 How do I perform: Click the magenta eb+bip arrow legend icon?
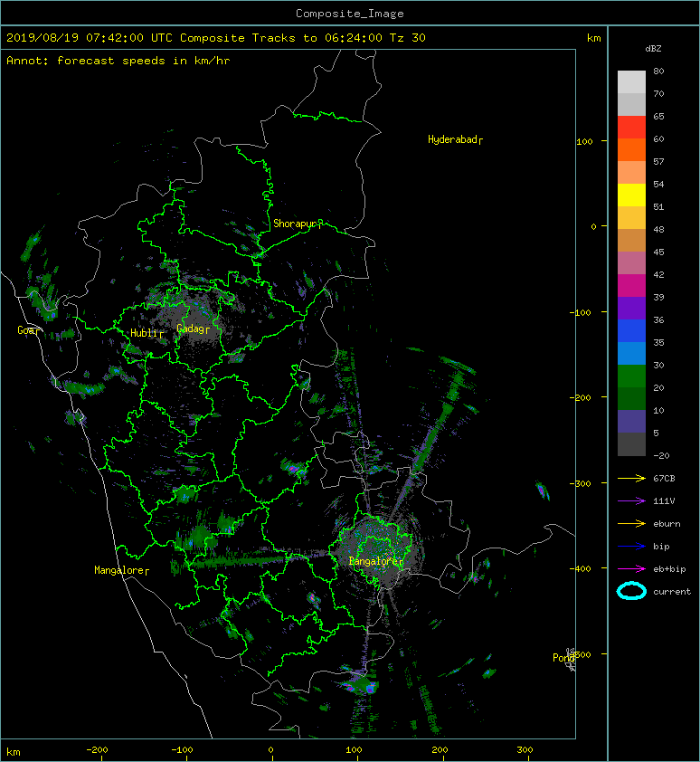[x=631, y=568]
